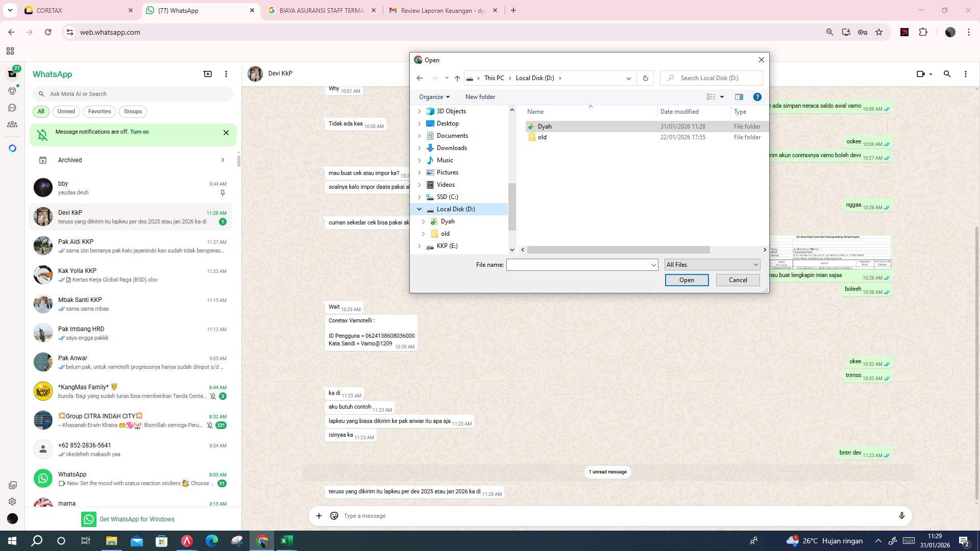Open the Communities icon
Screen dimensions: 980x551
(12, 124)
